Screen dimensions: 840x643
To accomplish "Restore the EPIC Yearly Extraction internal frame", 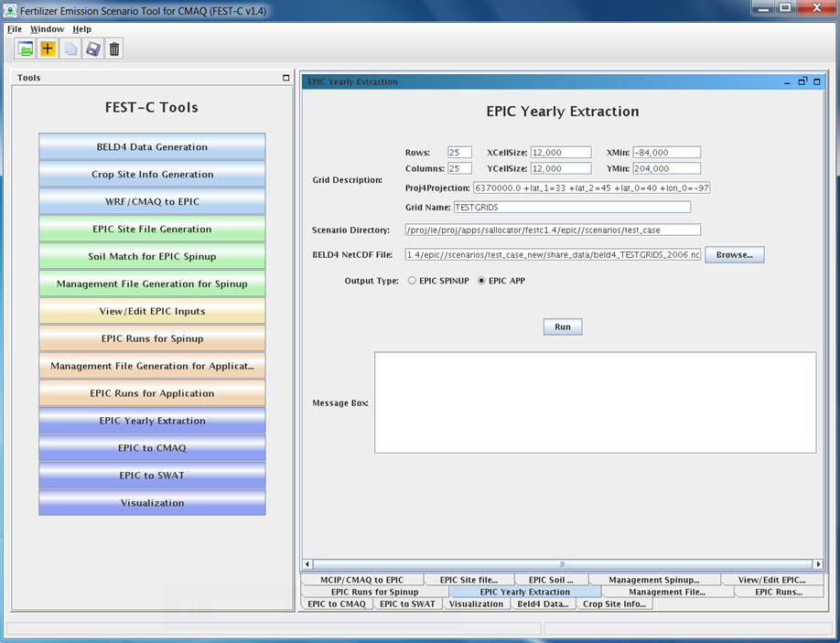I will click(x=802, y=81).
